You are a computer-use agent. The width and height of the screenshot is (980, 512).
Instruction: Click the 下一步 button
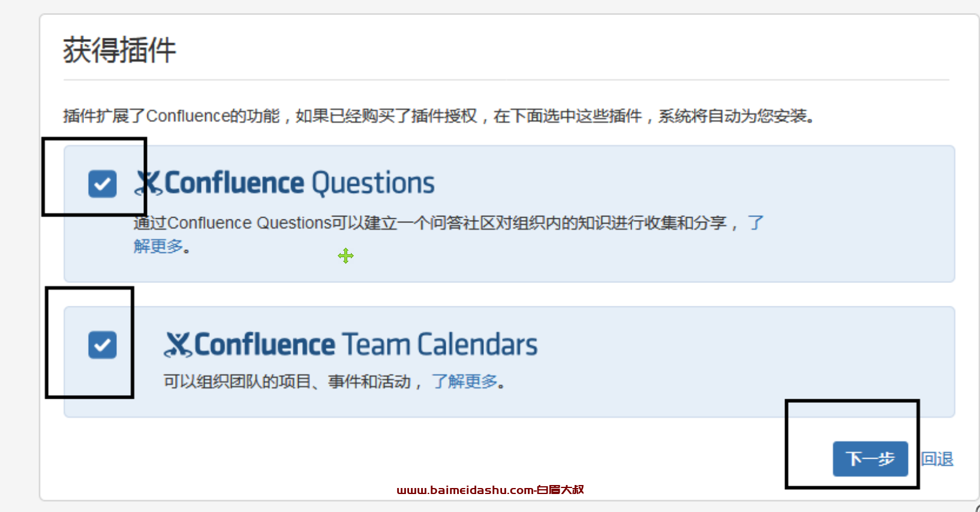click(870, 459)
